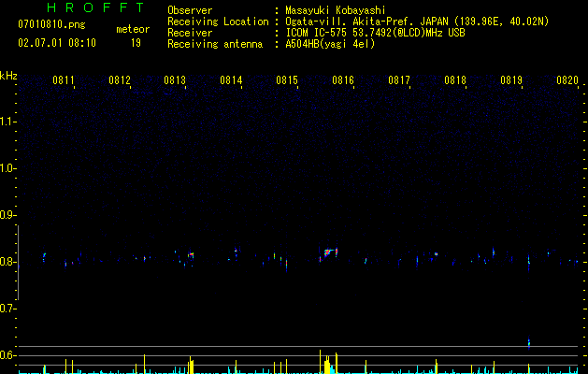Click the 0820 time marker

click(567, 80)
